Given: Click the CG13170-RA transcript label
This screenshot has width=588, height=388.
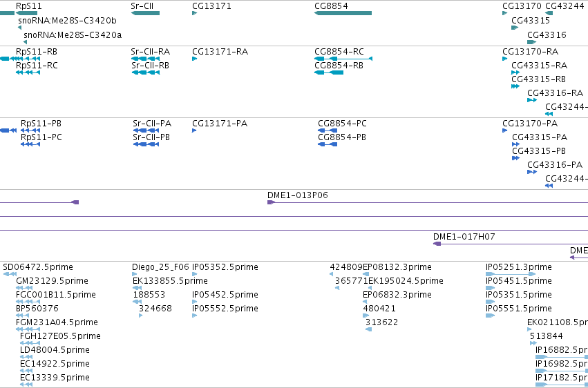Looking at the screenshot, I should click(530, 51).
